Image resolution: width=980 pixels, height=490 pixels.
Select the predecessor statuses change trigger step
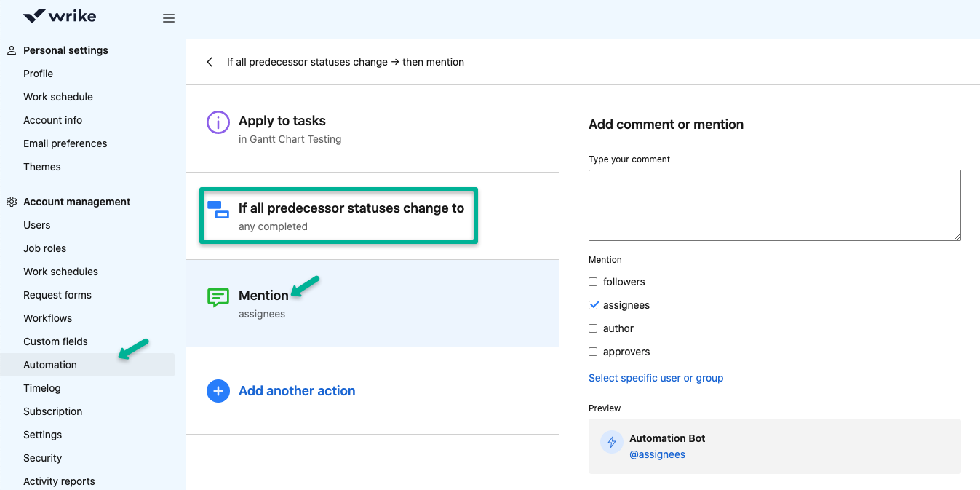(351, 216)
